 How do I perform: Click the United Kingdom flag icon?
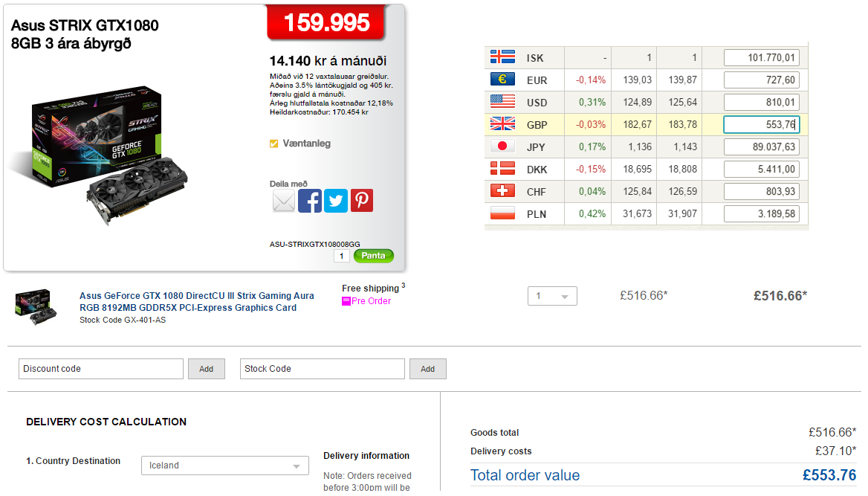(x=502, y=124)
